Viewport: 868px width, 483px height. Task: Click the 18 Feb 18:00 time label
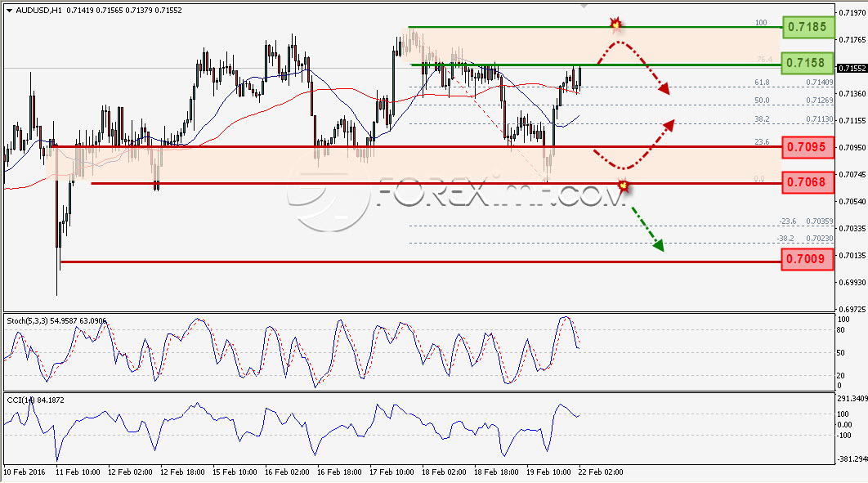497,472
